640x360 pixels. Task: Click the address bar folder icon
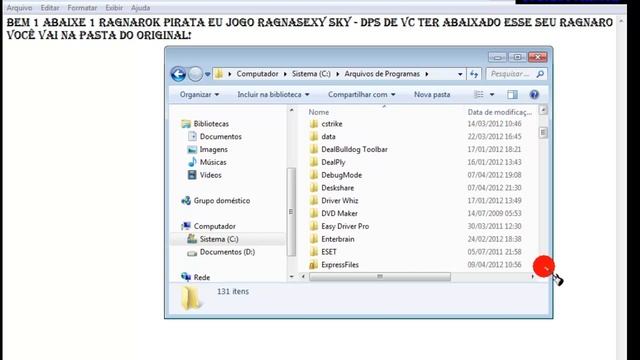pos(219,74)
